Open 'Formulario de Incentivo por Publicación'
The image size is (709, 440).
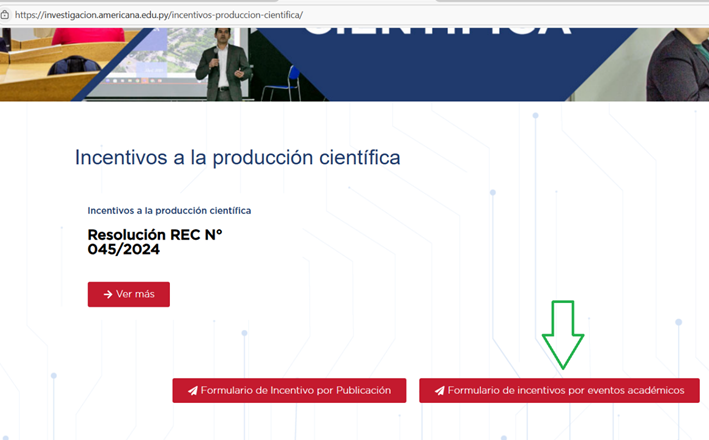pyautogui.click(x=289, y=390)
